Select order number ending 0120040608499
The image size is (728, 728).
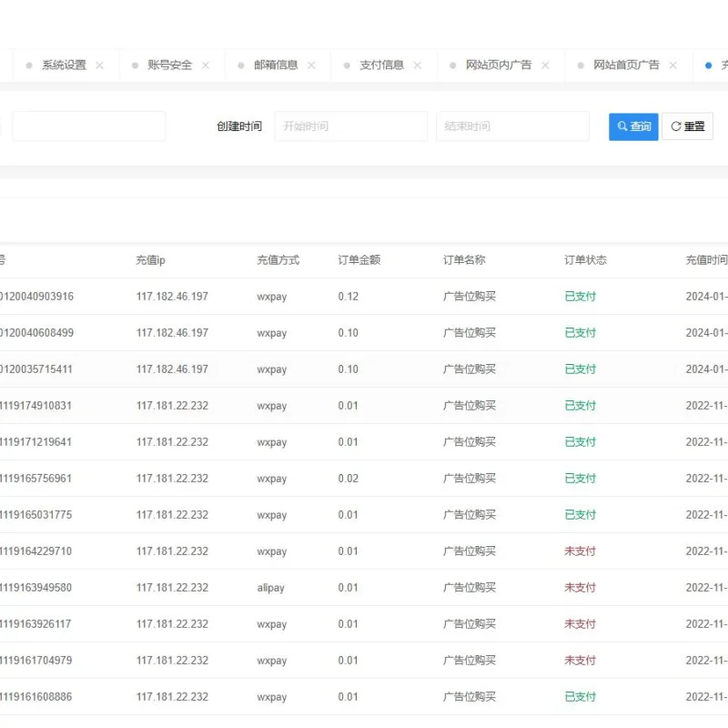pyautogui.click(x=36, y=333)
